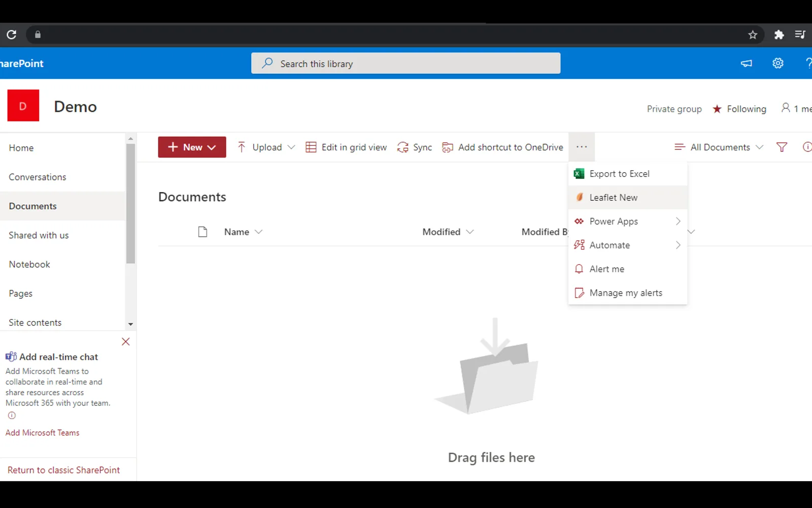Click the left navigation scrollbar thumb

(x=130, y=203)
